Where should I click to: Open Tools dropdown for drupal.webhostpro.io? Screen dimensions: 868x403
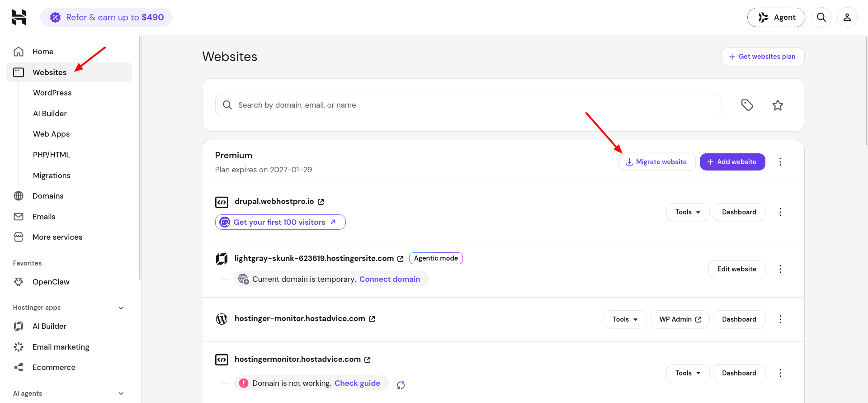click(x=688, y=212)
